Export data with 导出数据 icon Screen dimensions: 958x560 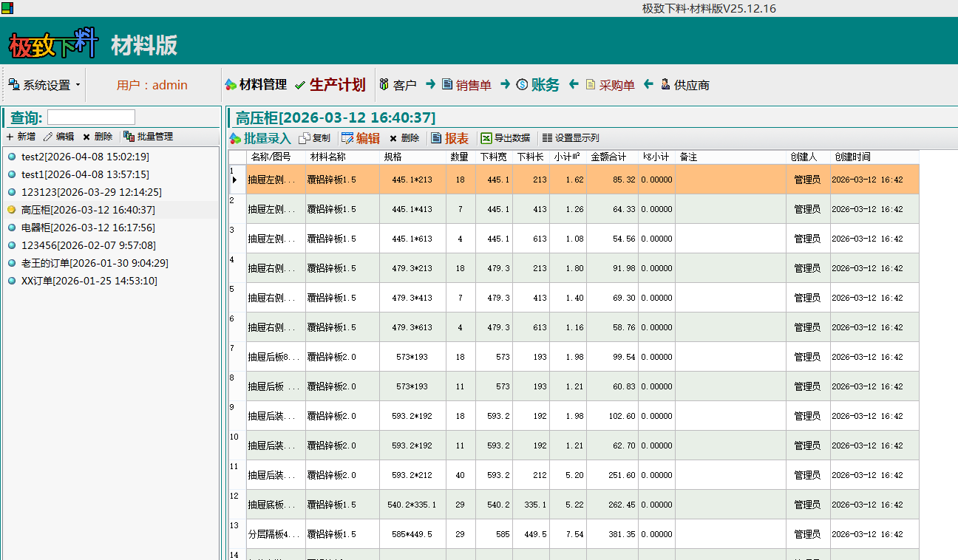point(486,138)
